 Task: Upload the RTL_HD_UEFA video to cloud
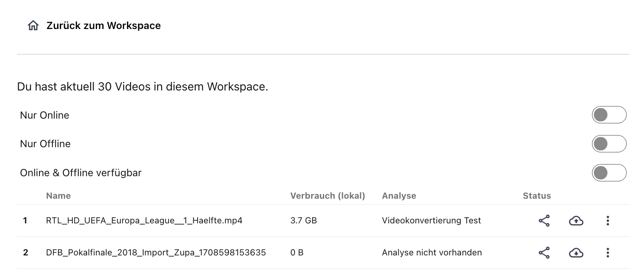[576, 221]
